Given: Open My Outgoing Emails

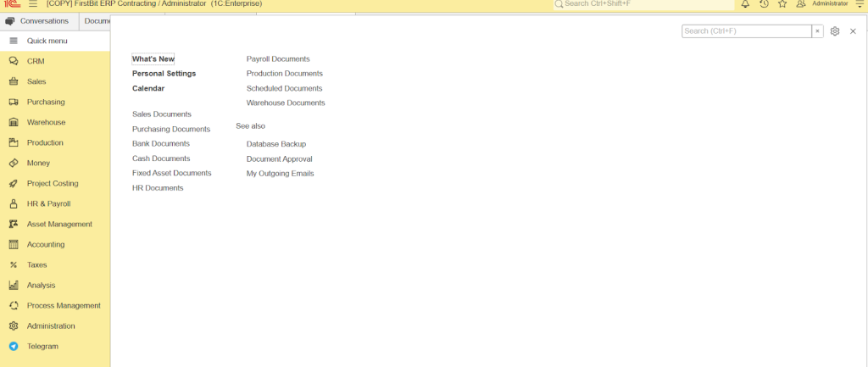Looking at the screenshot, I should [x=280, y=174].
